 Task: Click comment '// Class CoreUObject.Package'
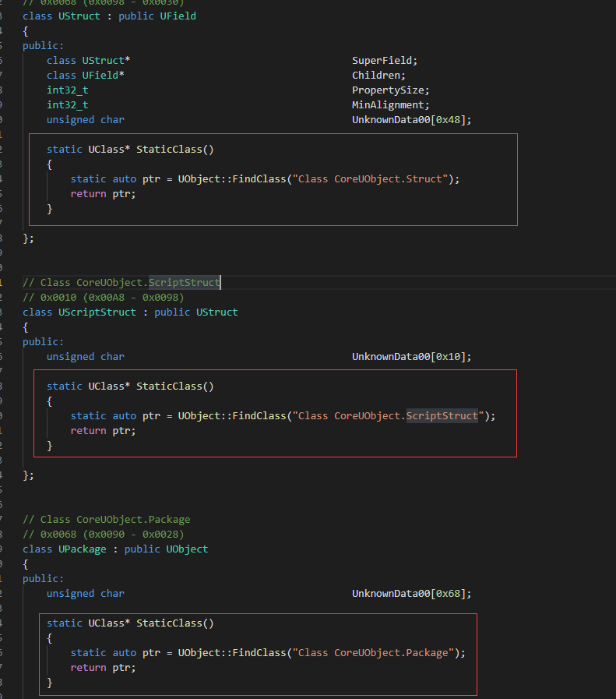tap(107, 519)
